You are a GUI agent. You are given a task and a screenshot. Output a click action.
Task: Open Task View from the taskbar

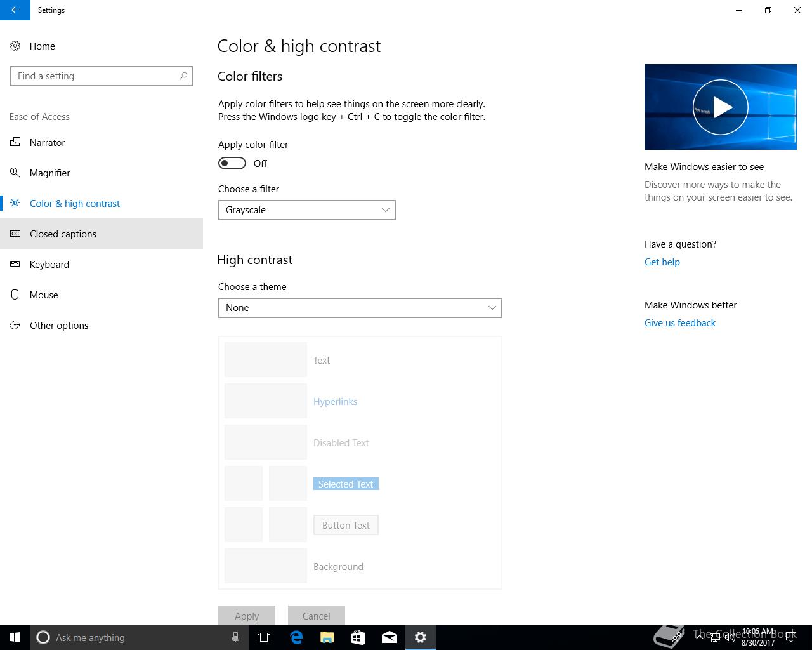(x=264, y=637)
